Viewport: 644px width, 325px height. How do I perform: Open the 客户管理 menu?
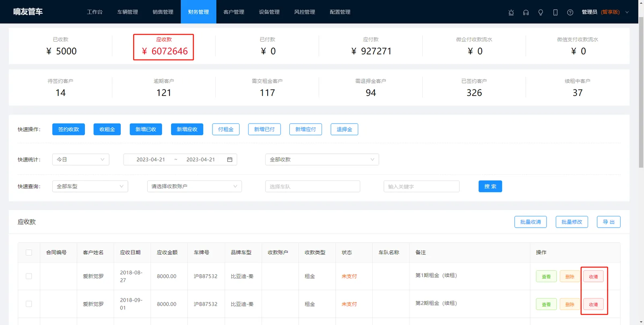234,12
